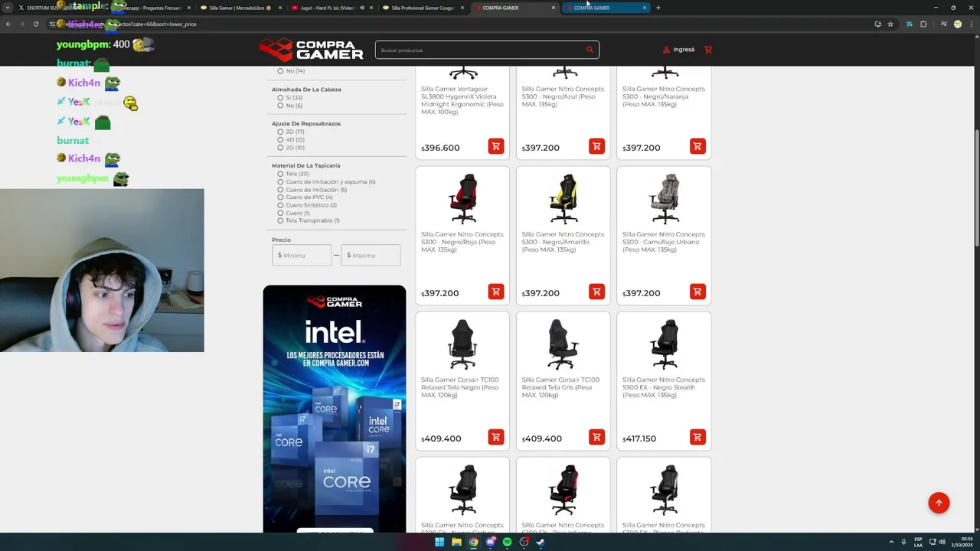Viewport: 980px width, 551px height.
Task: Click the Mínimo price field
Action: tap(302, 255)
